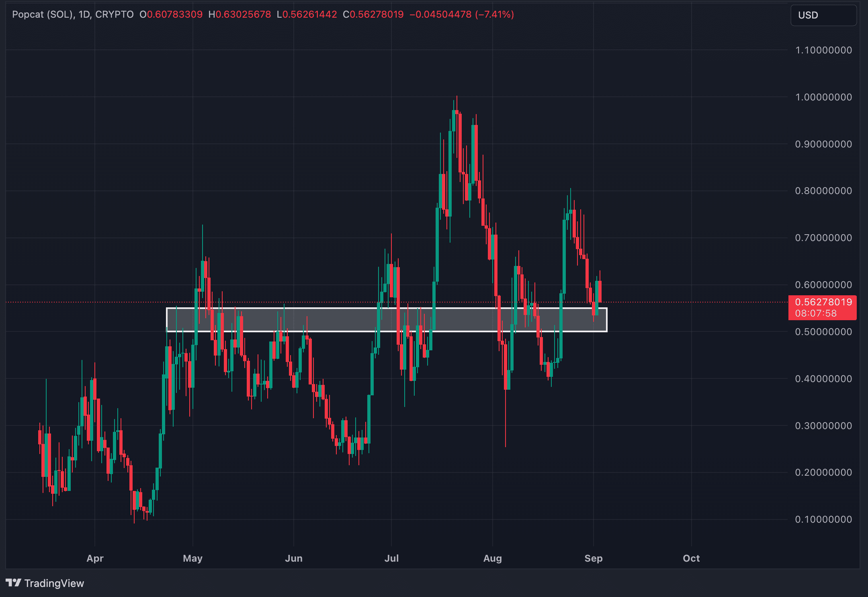Click the 0.50000000 price axis label
This screenshot has width=868, height=597.
click(823, 332)
